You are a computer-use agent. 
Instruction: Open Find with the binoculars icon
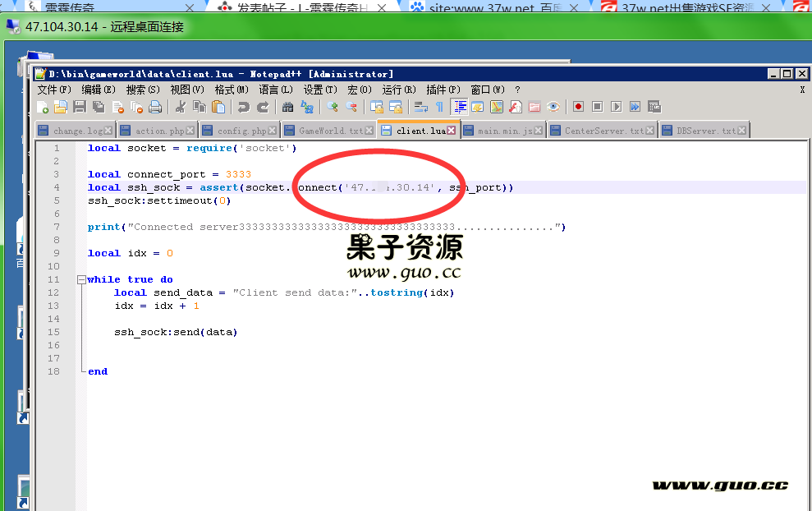click(x=287, y=107)
